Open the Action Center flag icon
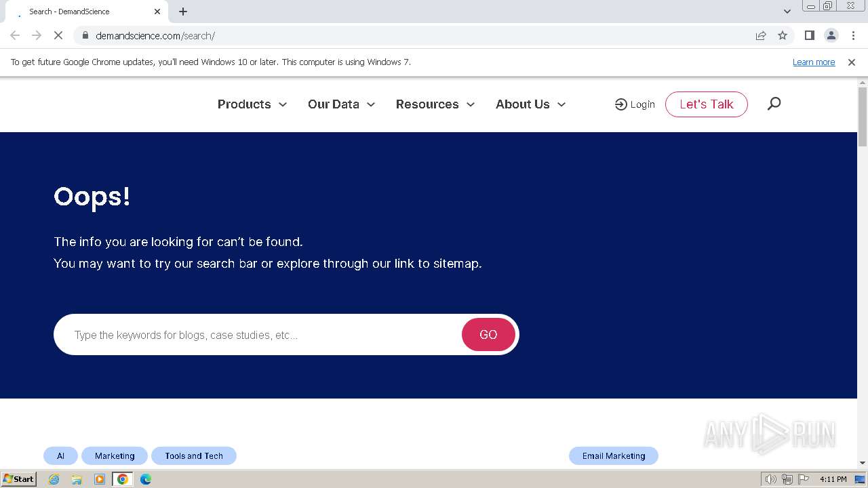This screenshot has height=488, width=868. [803, 479]
